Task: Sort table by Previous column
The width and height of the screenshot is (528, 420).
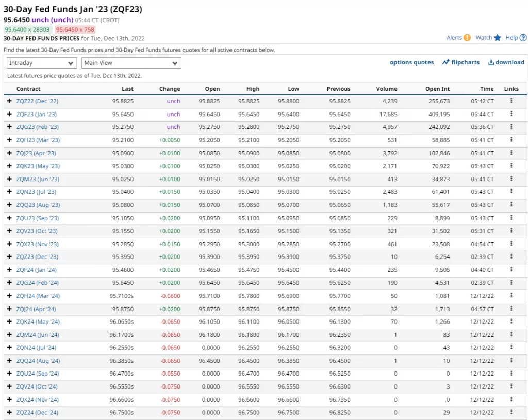Action: point(338,89)
